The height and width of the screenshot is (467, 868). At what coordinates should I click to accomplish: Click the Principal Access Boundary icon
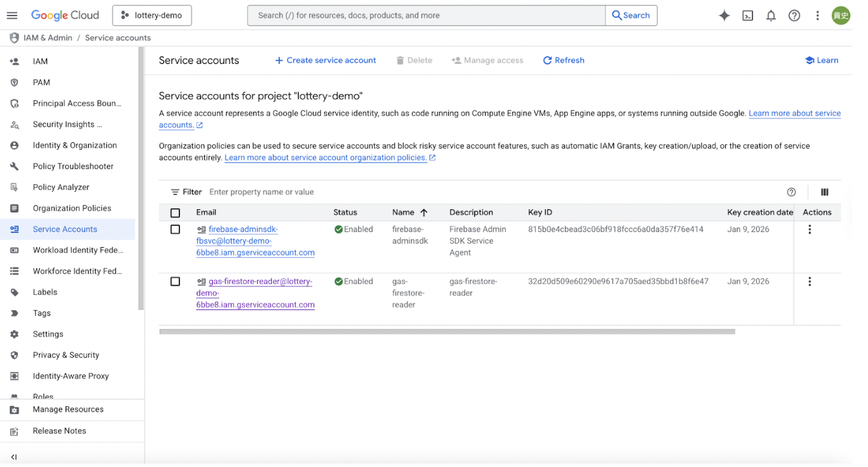coord(14,104)
